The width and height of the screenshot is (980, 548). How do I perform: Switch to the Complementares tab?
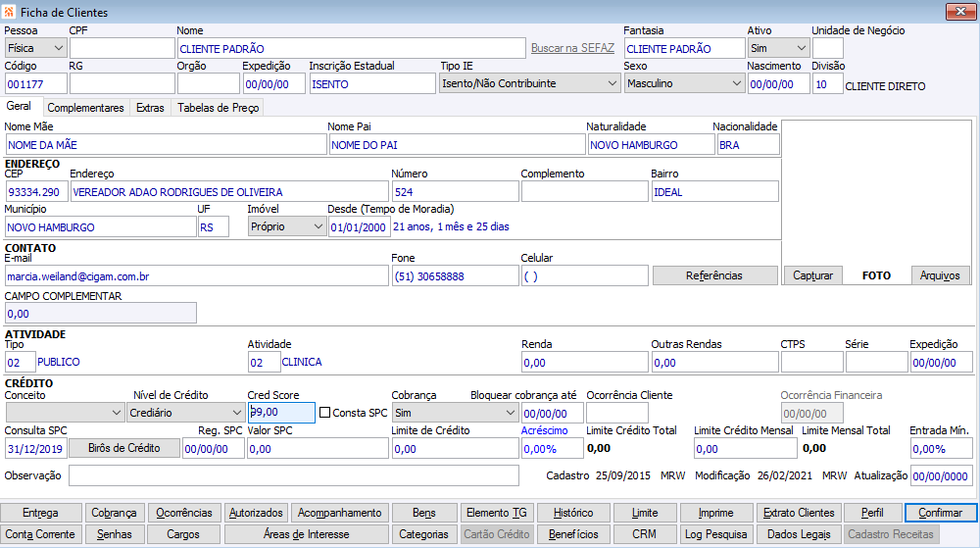pyautogui.click(x=85, y=108)
